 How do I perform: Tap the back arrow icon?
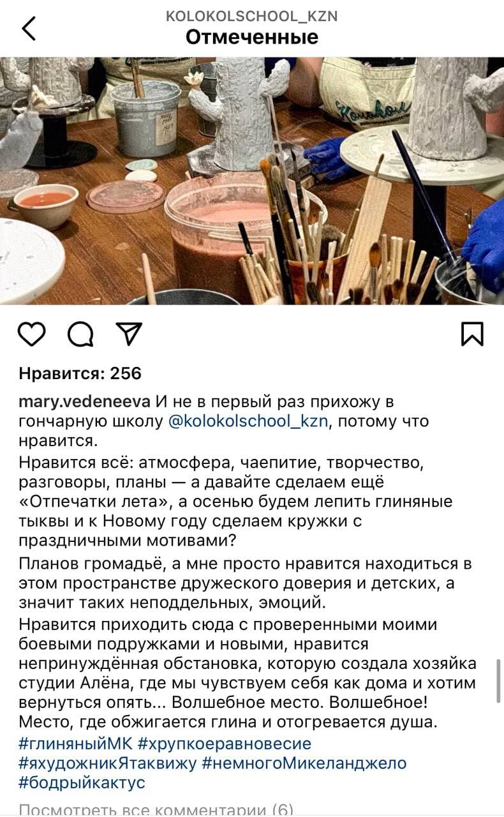29,28
